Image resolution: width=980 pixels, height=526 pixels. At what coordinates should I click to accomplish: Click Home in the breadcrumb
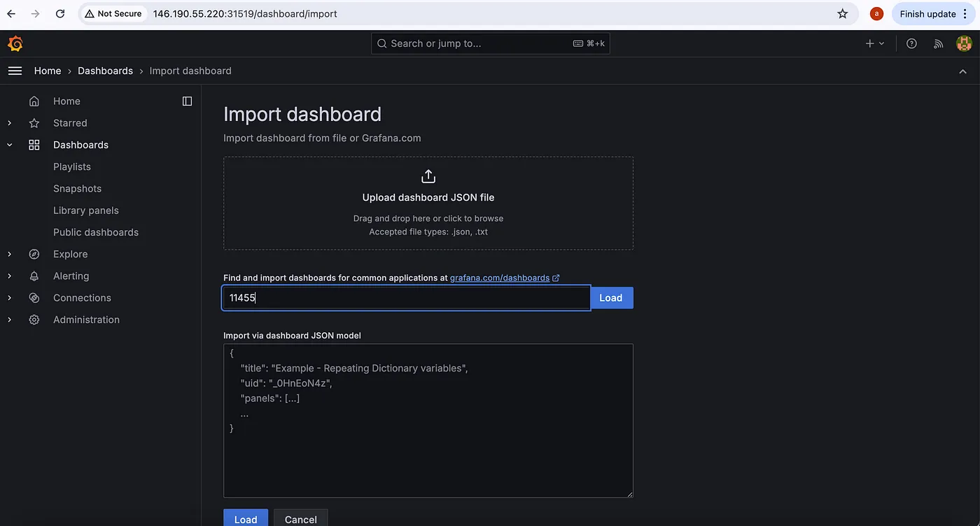click(48, 71)
